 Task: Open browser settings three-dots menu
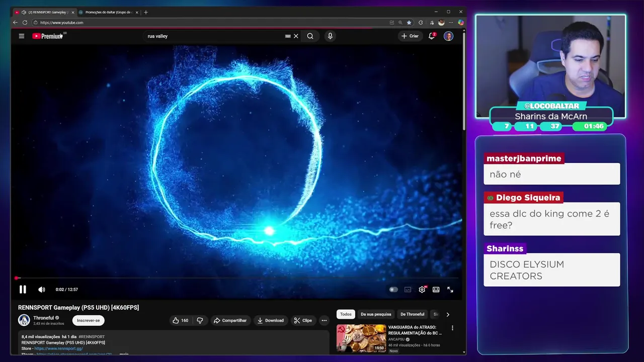(x=451, y=23)
